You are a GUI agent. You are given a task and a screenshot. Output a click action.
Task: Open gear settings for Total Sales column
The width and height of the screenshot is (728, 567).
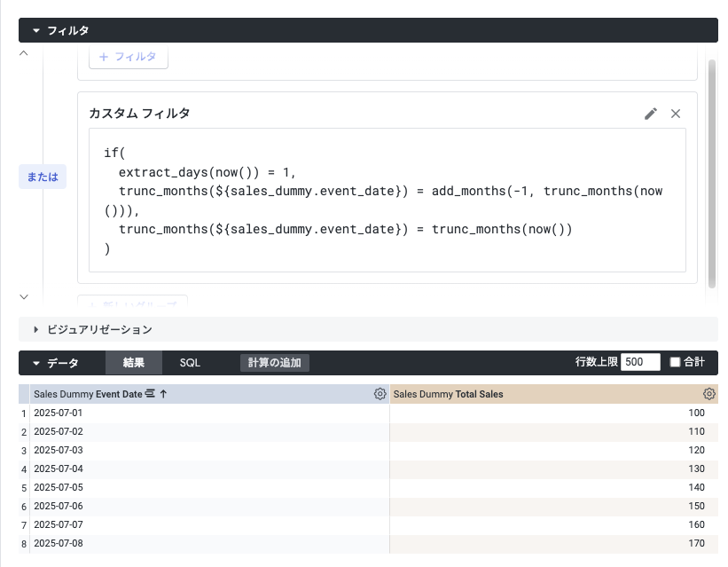tap(708, 394)
